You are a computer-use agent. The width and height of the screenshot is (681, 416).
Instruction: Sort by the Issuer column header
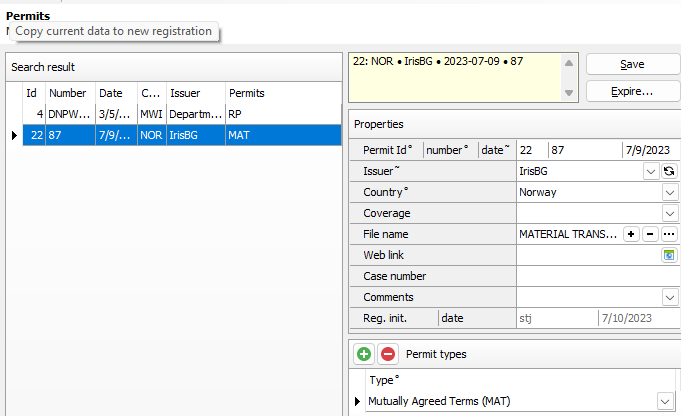click(196, 93)
